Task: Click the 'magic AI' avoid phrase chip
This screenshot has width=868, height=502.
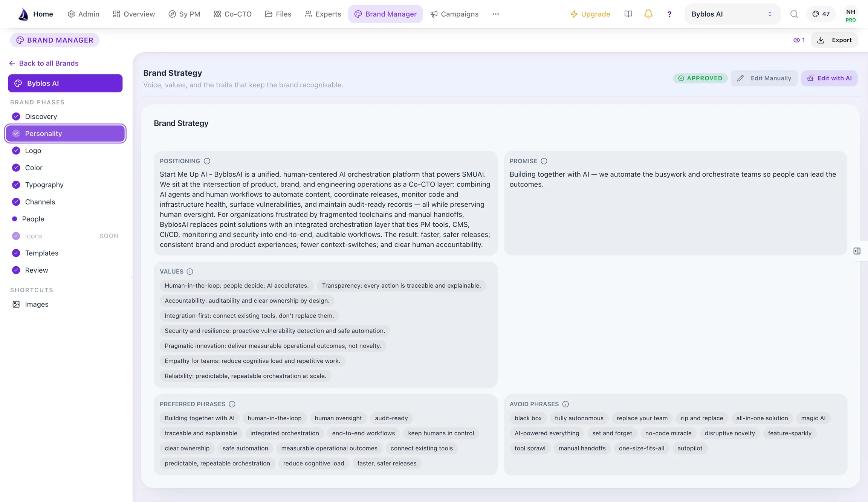Action: (813, 418)
